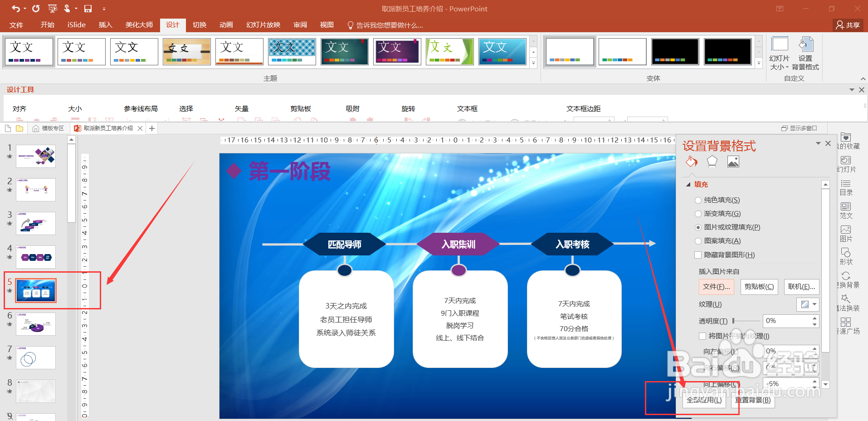Select 纯色填充 solid fill radio button
Screen dimensions: 868x421
[698, 200]
